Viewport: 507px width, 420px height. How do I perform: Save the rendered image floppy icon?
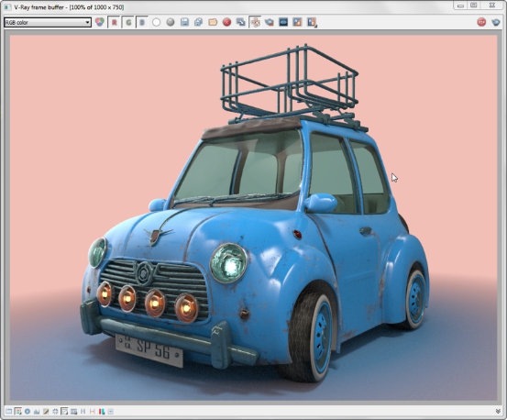tap(184, 22)
